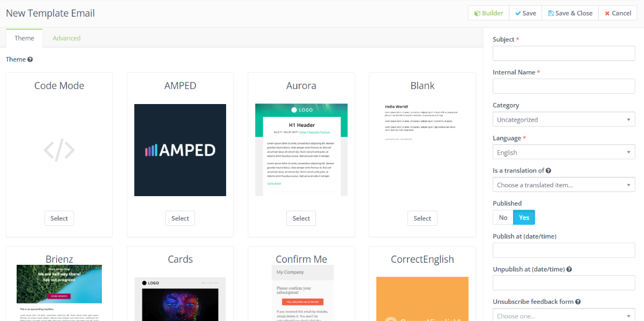Cancel the new template email
The height and width of the screenshot is (321, 644).
pos(617,13)
